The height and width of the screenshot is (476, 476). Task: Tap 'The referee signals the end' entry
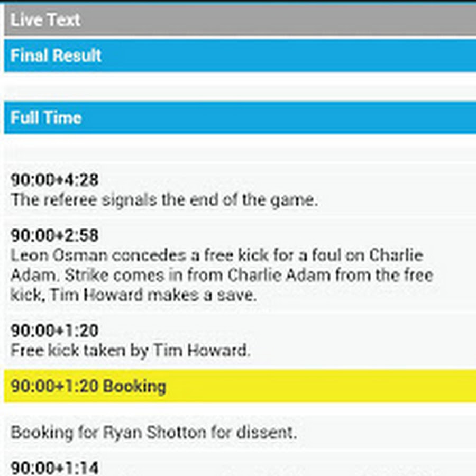[164, 200]
